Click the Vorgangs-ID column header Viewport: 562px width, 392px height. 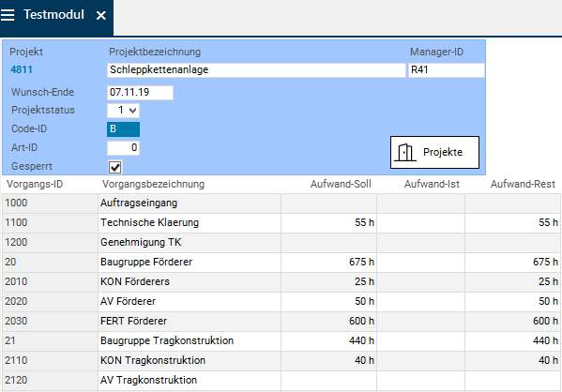point(35,184)
